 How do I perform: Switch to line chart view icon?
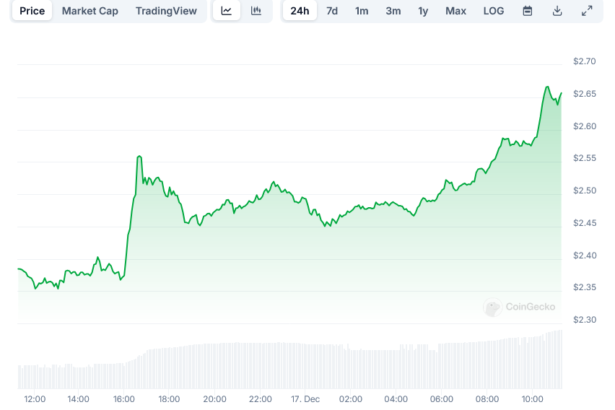click(227, 11)
